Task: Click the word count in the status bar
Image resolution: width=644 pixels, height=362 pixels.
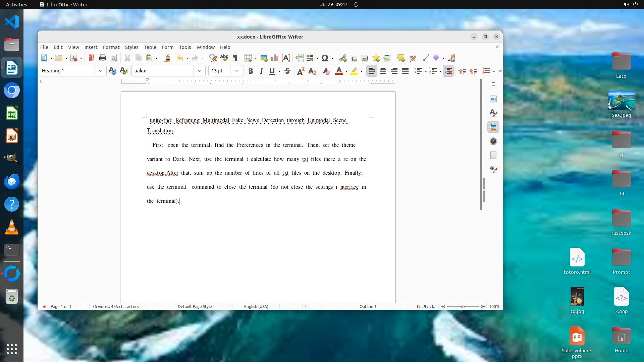Action: tap(115, 306)
